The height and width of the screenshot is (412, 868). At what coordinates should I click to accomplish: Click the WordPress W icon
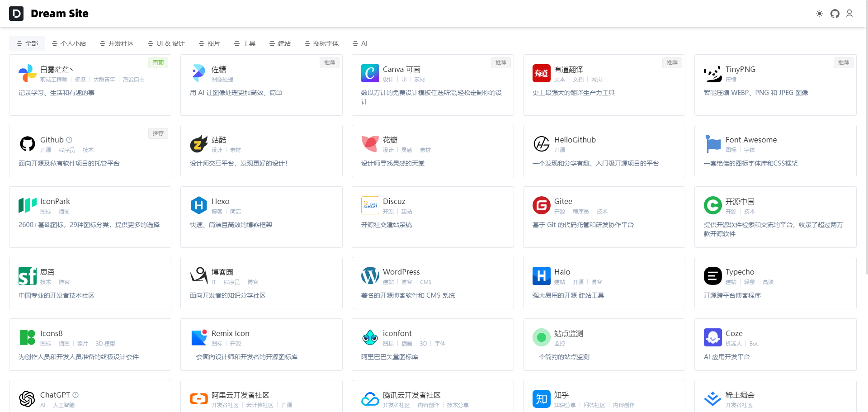tap(370, 276)
